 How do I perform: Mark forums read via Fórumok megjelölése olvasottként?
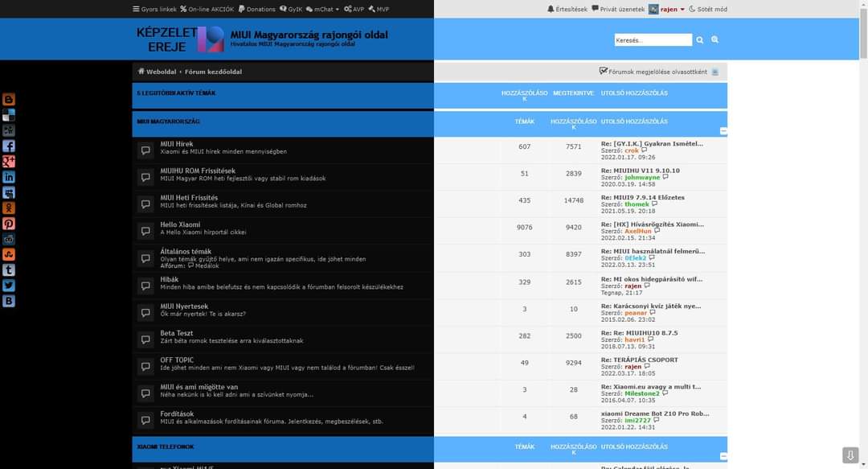point(653,72)
